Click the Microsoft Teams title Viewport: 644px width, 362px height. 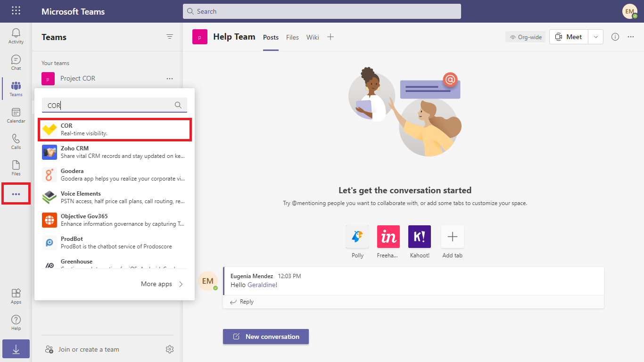73,11
